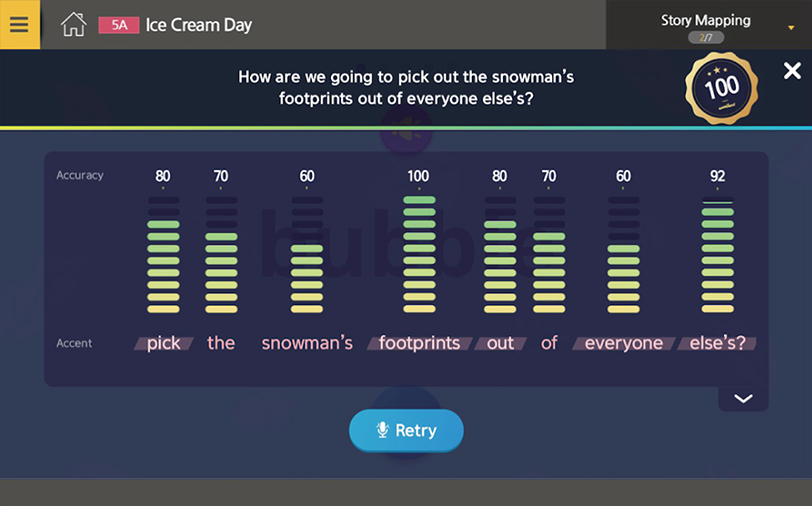Click the Retry button
This screenshot has height=506, width=812.
click(x=406, y=430)
